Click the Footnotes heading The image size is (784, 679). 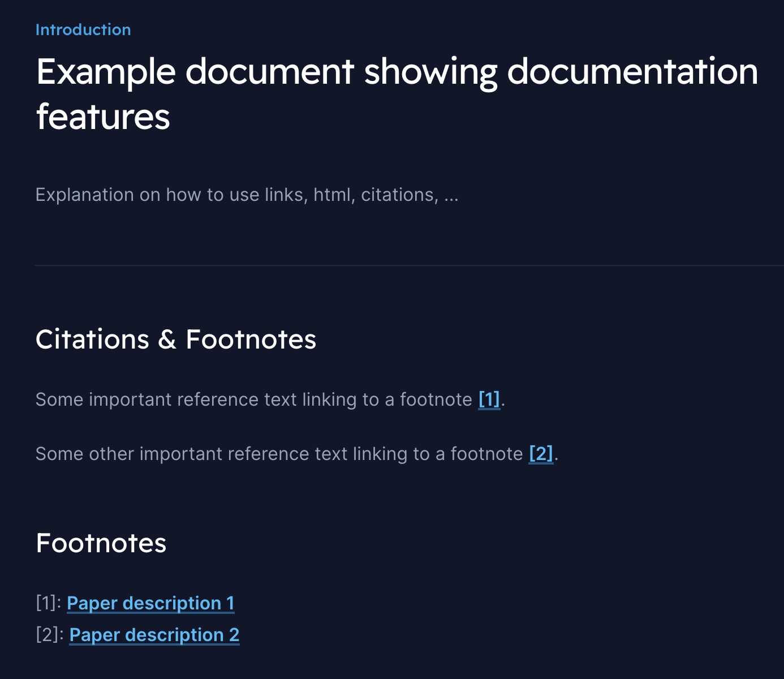click(101, 542)
